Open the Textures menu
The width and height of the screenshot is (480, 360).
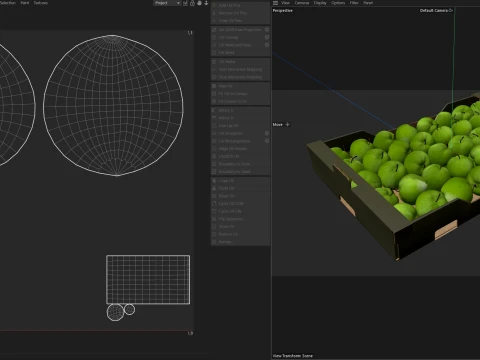[41, 3]
